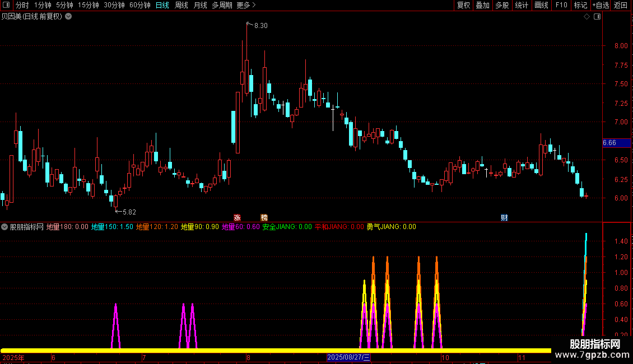Image resolution: width=633 pixels, height=364 pixels.
Task: Click the diamond icon at chart top-right
Action: [587, 16]
